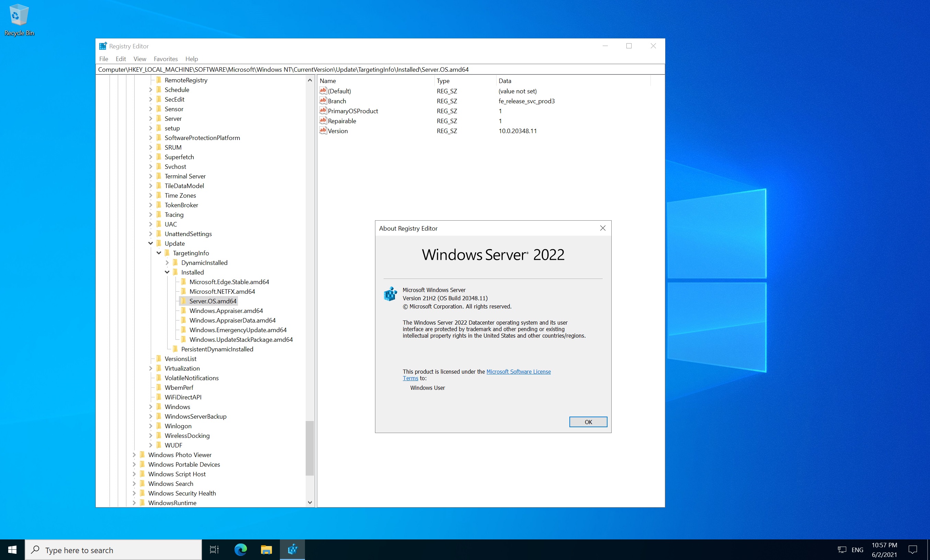930x560 pixels.
Task: Open the Favorites menu
Action: (x=165, y=59)
